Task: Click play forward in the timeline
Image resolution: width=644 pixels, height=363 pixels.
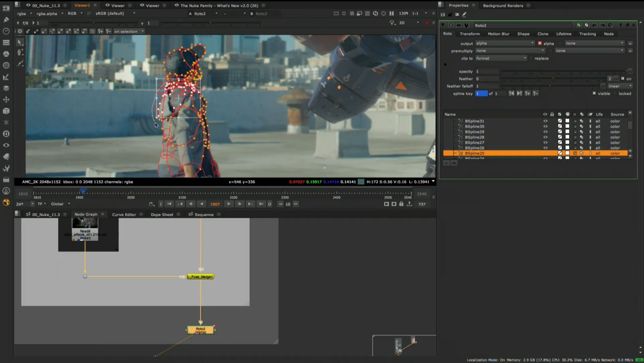Action: click(229, 204)
